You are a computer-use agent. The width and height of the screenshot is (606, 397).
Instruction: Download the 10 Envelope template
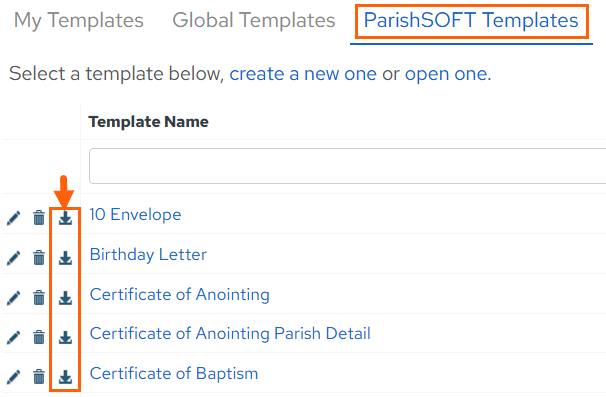(65, 218)
